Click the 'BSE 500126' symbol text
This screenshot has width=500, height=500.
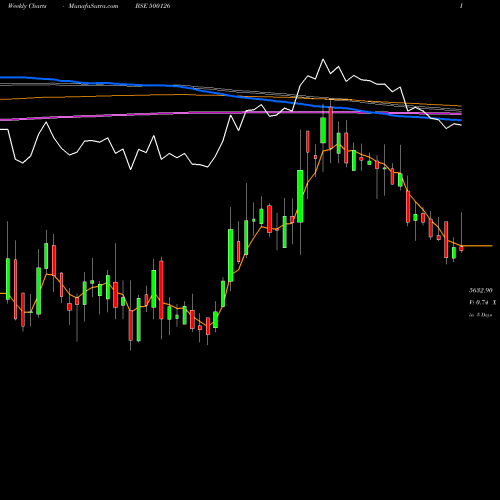(x=153, y=6)
